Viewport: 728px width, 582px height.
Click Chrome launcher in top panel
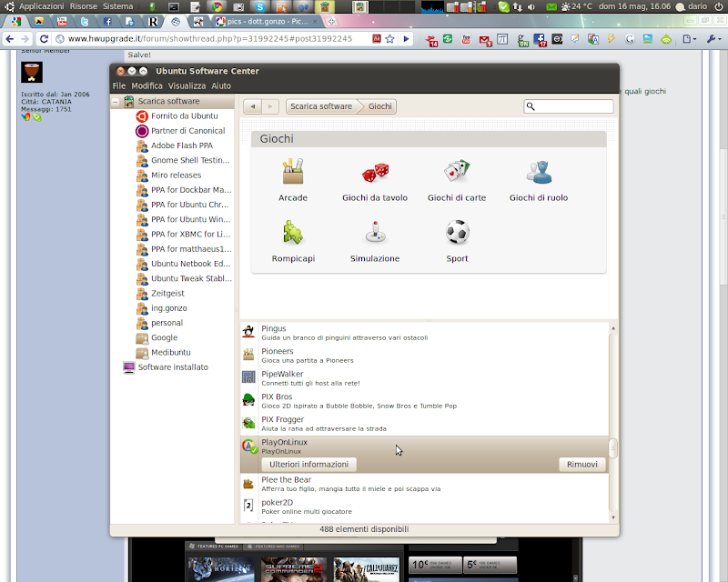[x=217, y=6]
